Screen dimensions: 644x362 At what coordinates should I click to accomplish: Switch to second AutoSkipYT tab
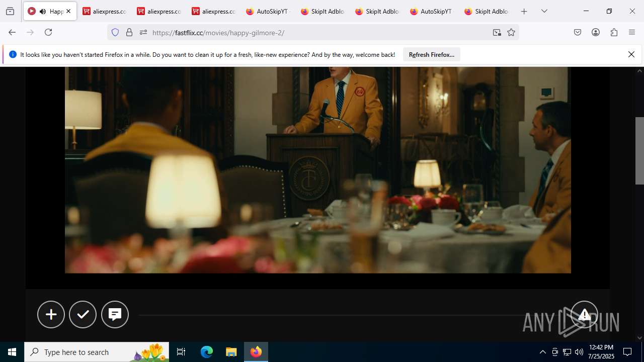pos(432,11)
